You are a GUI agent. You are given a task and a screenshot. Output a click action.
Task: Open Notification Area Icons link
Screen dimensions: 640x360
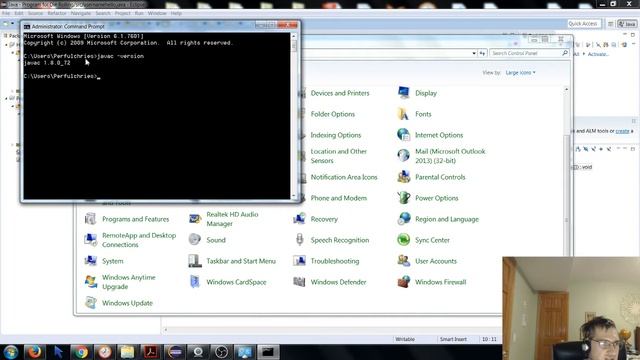[x=344, y=177]
